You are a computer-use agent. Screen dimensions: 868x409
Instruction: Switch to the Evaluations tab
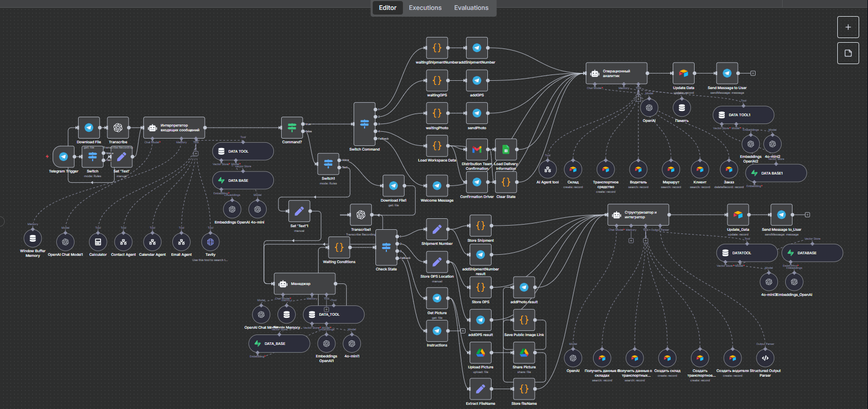(471, 8)
